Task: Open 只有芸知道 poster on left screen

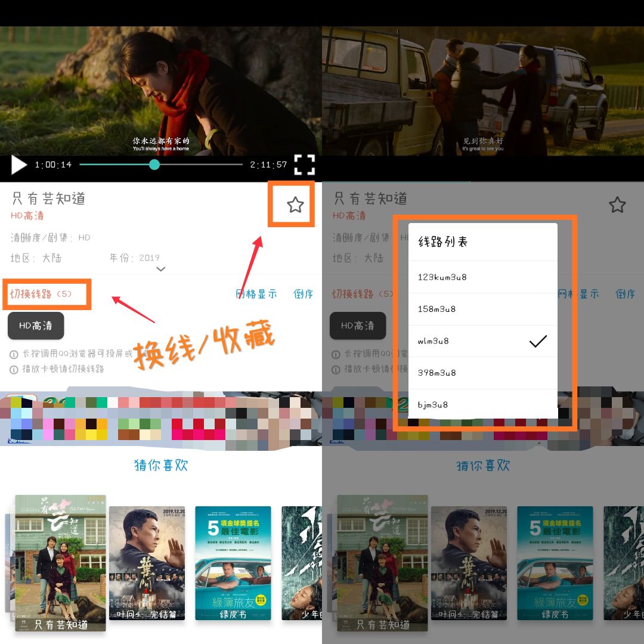Action: pyautogui.click(x=60, y=563)
